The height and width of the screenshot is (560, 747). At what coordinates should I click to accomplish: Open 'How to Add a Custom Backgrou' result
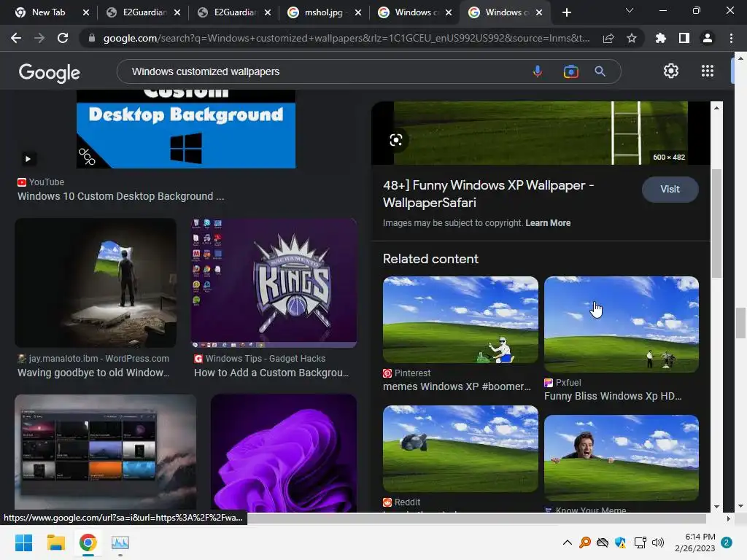pyautogui.click(x=271, y=373)
